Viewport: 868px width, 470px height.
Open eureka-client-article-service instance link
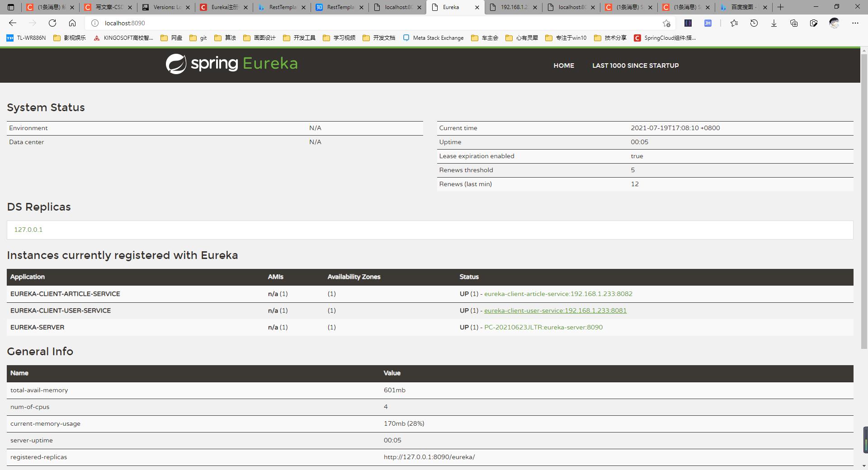tap(558, 294)
